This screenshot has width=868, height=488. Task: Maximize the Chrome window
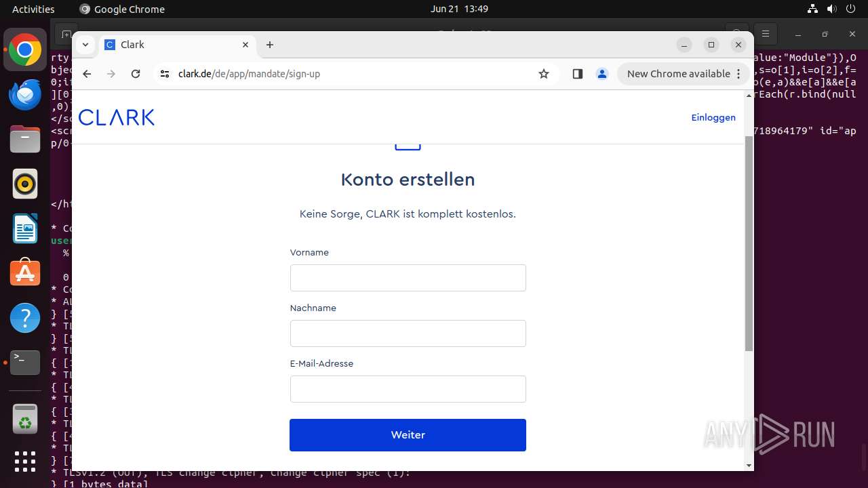(711, 45)
